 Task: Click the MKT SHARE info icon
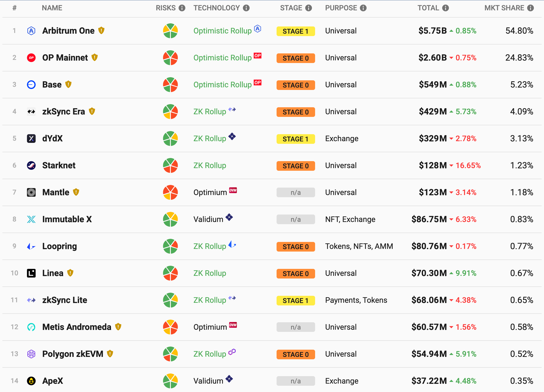pyautogui.click(x=531, y=8)
